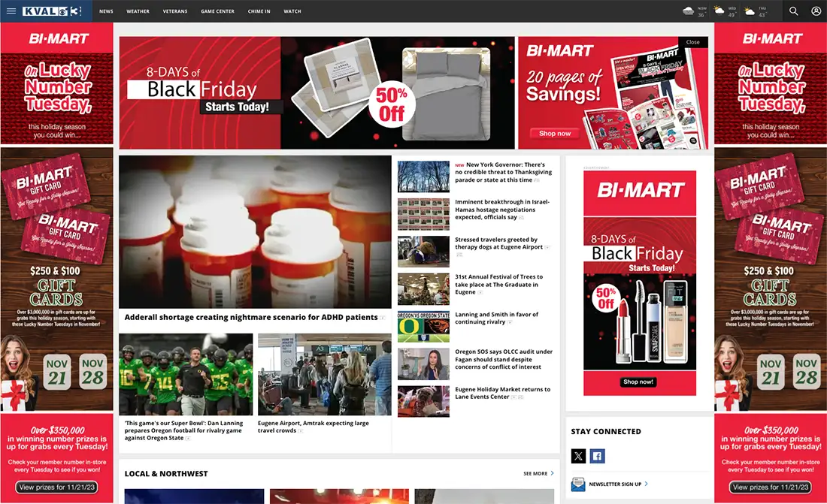The height and width of the screenshot is (504, 827).
Task: Open Eugene Holiday Market thumbnail
Action: point(423,401)
